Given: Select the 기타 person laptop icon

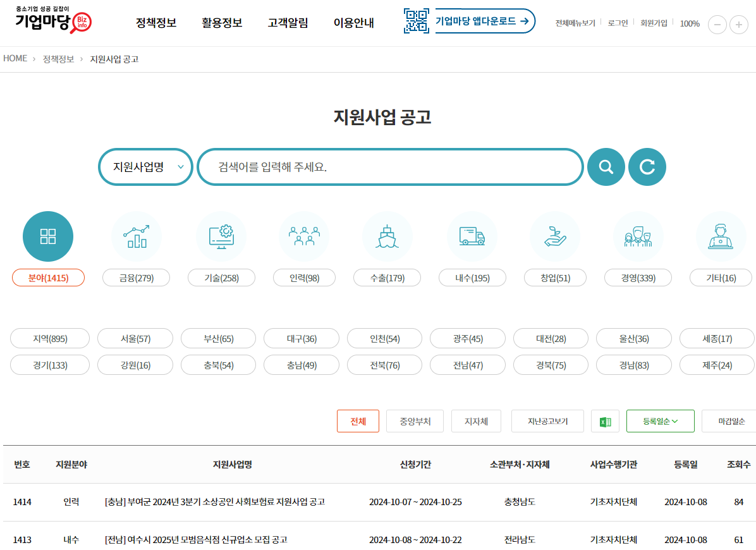Looking at the screenshot, I should tap(721, 236).
